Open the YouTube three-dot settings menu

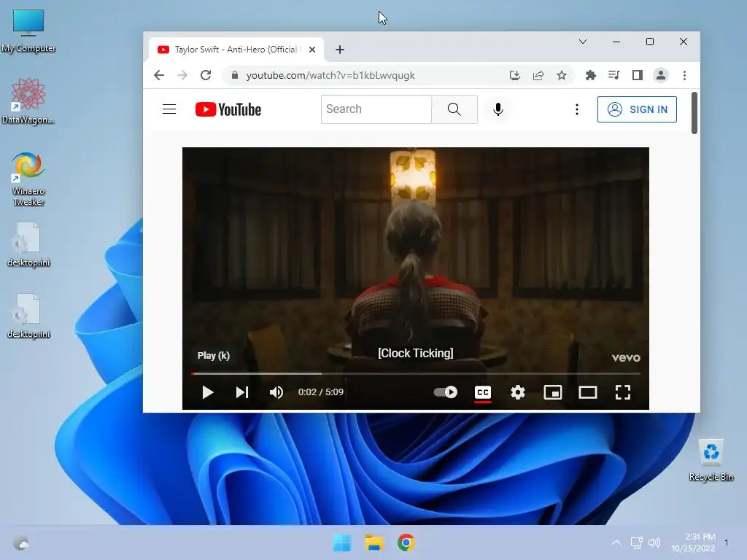577,109
